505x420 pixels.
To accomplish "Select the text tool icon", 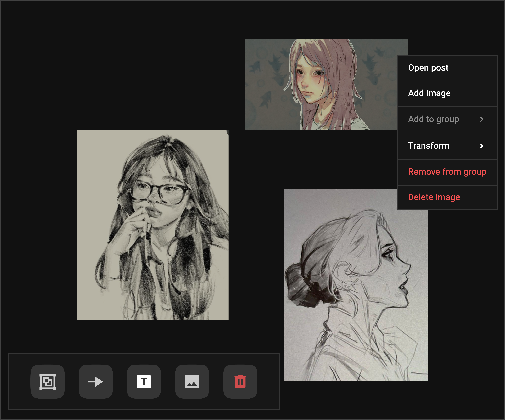I will coord(144,382).
